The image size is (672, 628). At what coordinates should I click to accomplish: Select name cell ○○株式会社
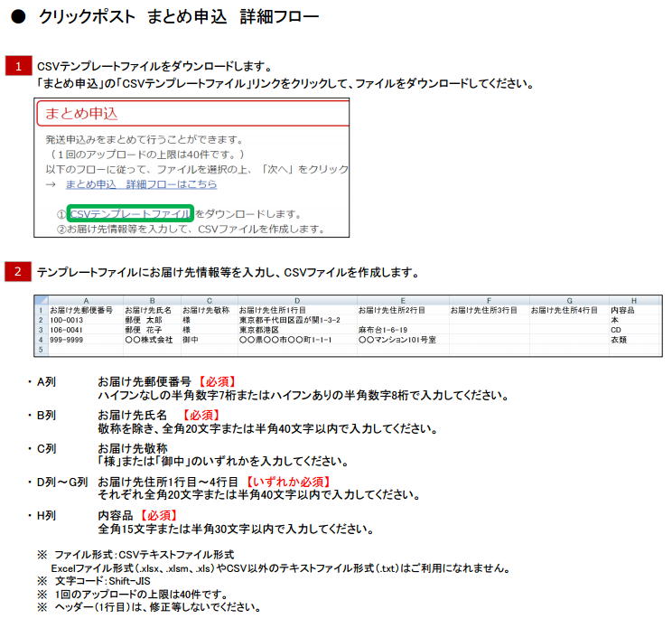152,340
